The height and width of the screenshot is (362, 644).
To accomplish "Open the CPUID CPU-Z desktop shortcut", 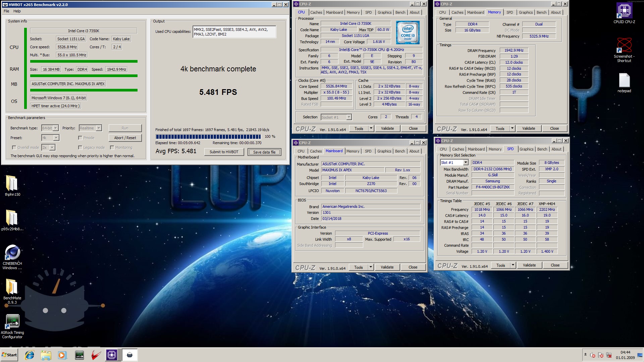I will (x=624, y=13).
